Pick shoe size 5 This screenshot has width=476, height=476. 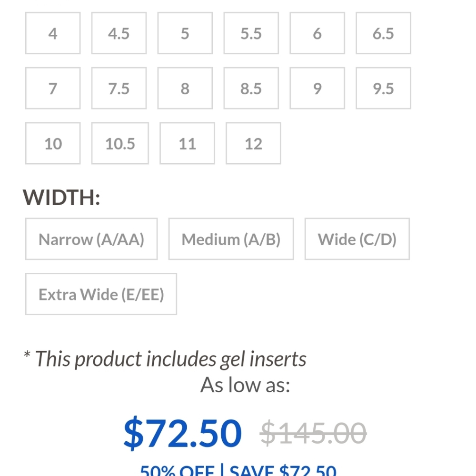click(185, 33)
